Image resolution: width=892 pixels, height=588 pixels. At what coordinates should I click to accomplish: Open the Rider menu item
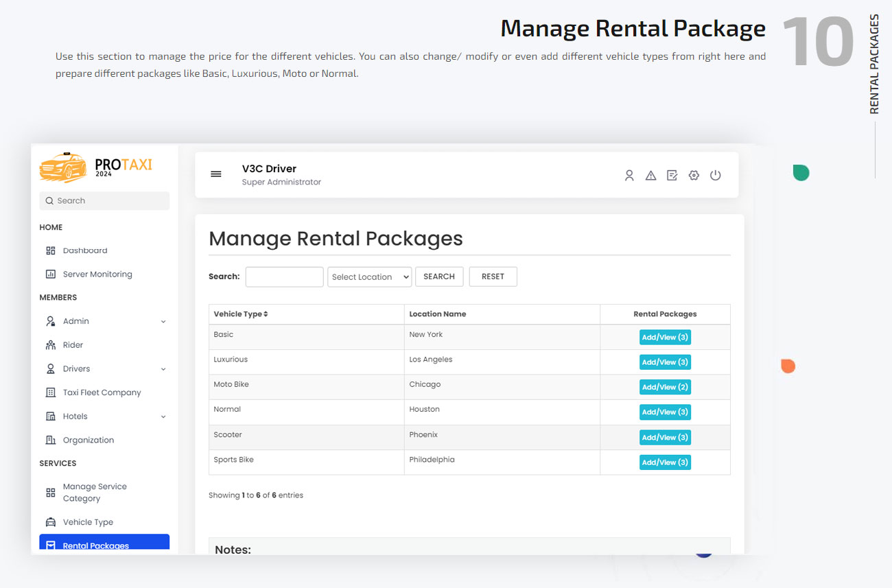coord(73,345)
